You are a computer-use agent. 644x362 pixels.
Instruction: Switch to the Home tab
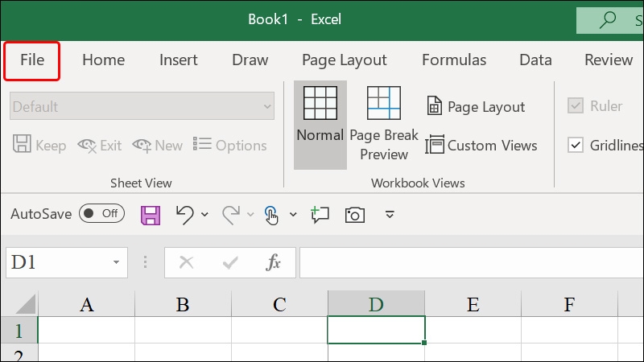(x=104, y=60)
